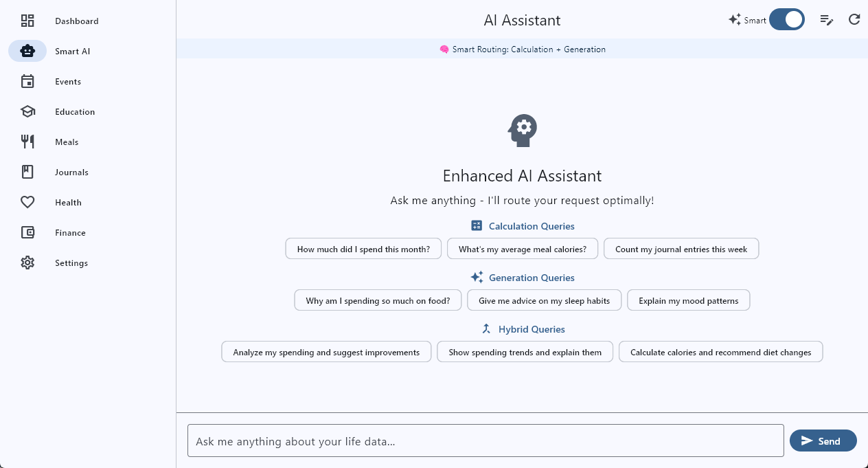The image size is (868, 468).
Task: Open the Meals fork and knife icon
Action: click(27, 142)
